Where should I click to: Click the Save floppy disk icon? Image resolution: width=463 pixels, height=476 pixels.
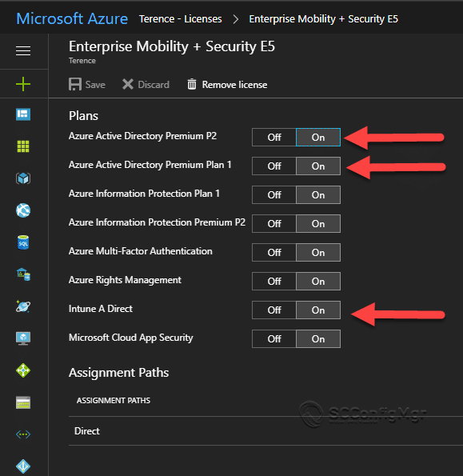point(75,84)
